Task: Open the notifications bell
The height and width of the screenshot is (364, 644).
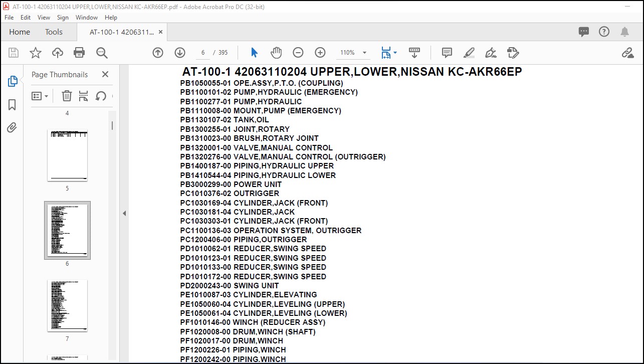Action: click(x=624, y=32)
